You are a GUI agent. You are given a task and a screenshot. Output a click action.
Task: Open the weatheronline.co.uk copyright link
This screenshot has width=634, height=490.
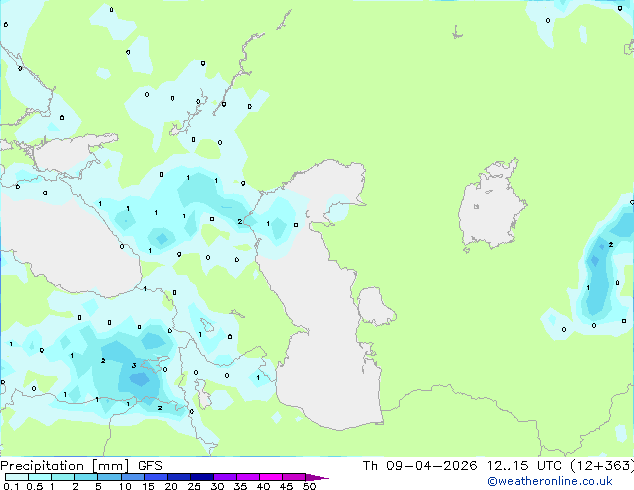550,481
